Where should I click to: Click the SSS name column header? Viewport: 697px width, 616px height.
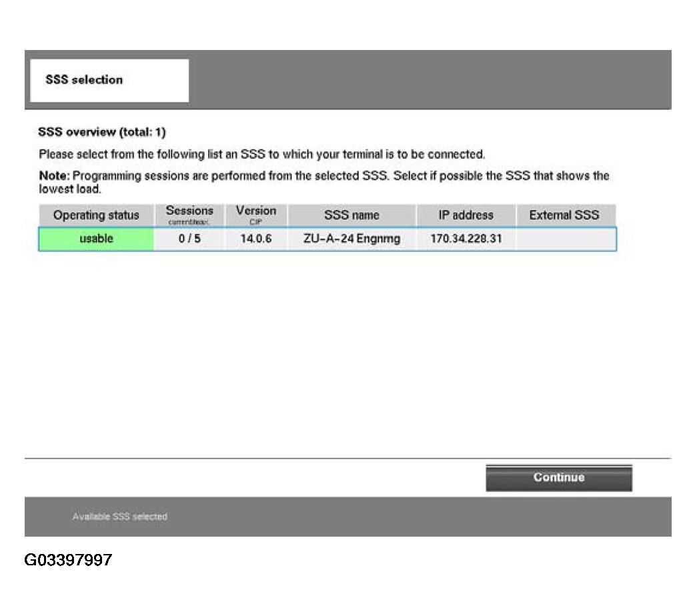[352, 215]
